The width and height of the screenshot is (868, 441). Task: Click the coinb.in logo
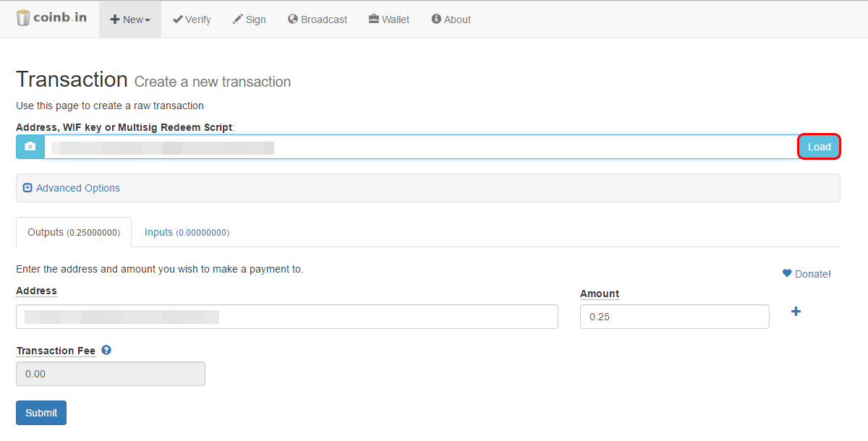(51, 19)
